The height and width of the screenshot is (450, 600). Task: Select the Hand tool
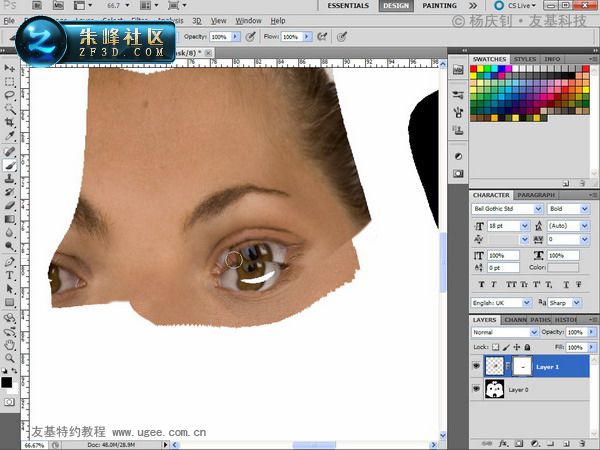pyautogui.click(x=10, y=345)
